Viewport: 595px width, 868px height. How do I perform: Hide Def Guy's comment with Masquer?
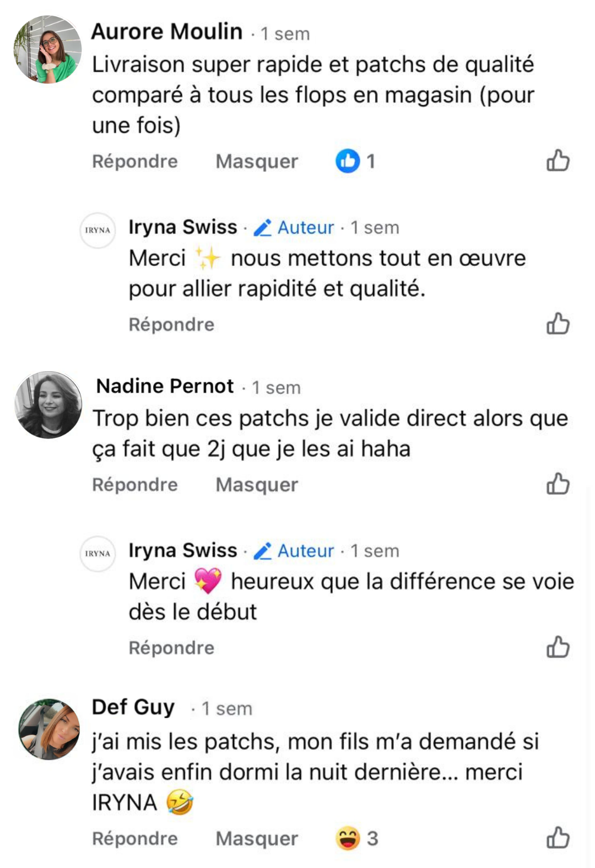click(257, 838)
